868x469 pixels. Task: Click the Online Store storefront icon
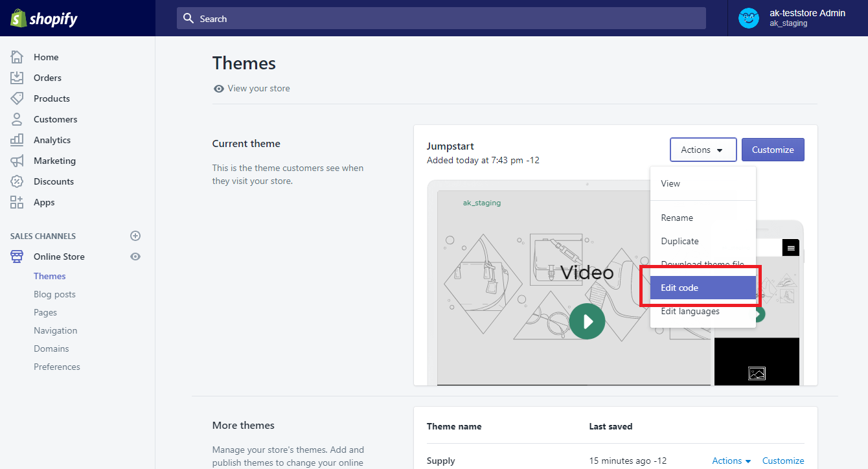click(x=17, y=257)
